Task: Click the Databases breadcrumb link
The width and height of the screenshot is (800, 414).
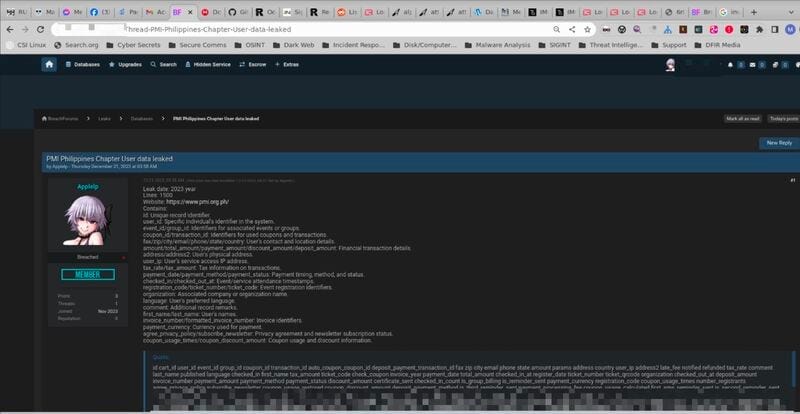Action: [x=141, y=118]
